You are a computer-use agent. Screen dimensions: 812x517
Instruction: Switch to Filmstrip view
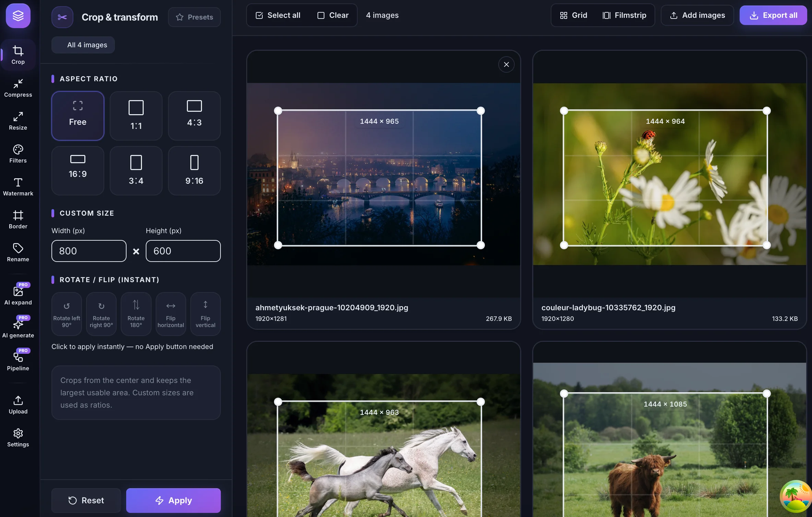pos(625,15)
